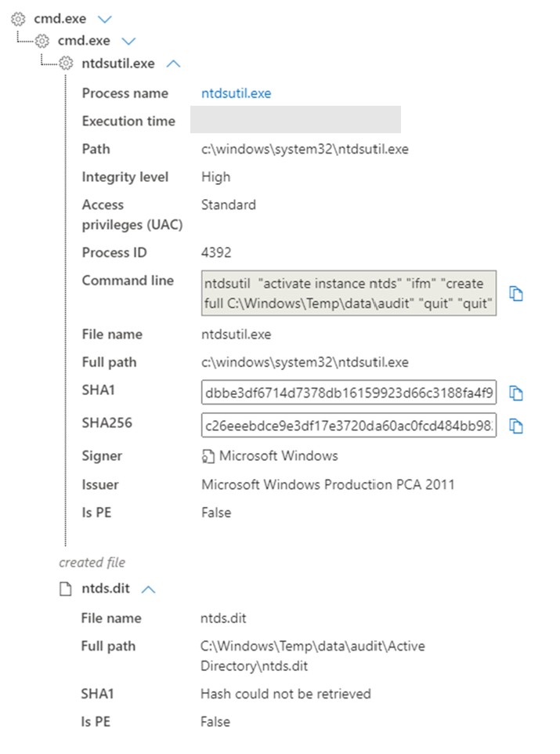Click the copy icon next to Command line
Image resolution: width=560 pixels, height=754 pixels.
point(515,293)
